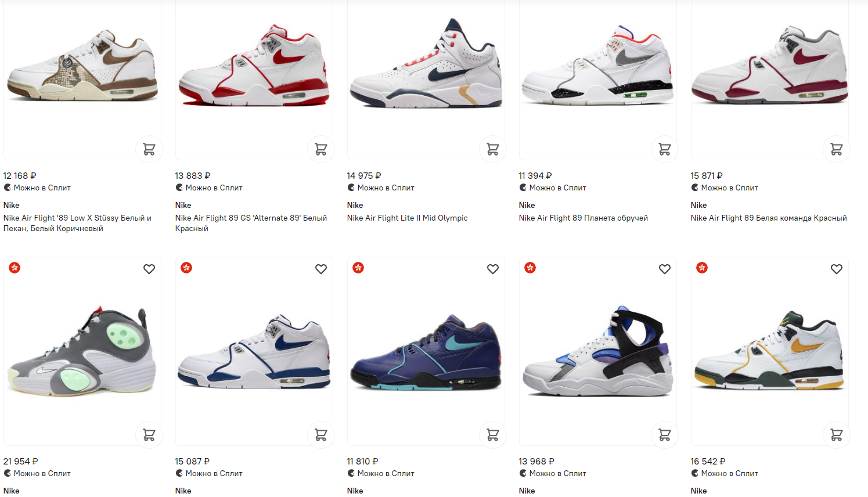Favorite the purple and teal sneaker
The image size is (868, 497).
pos(493,269)
